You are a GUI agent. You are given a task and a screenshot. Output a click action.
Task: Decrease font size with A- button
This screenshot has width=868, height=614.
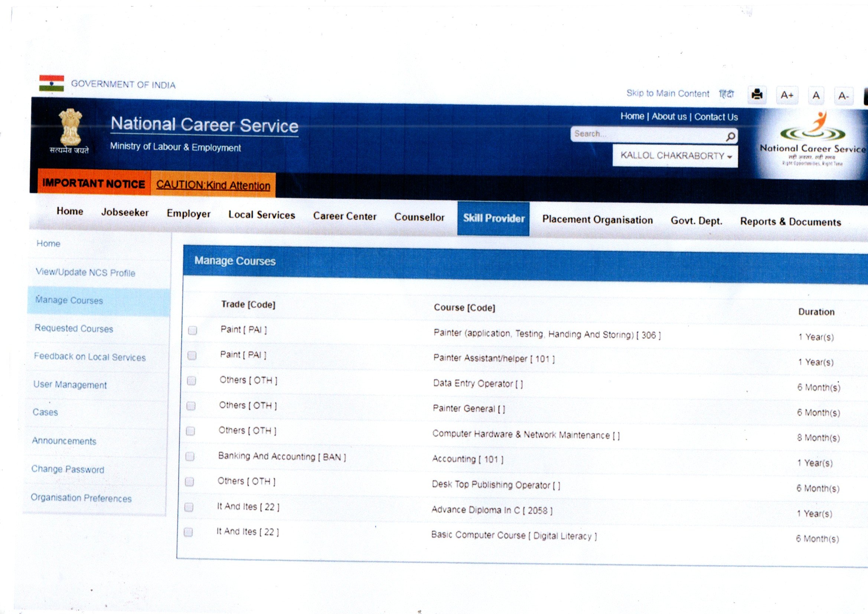point(843,97)
